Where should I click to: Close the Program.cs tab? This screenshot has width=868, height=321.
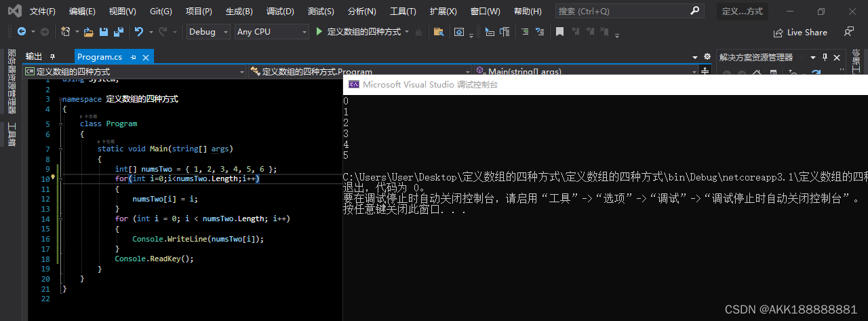pyautogui.click(x=146, y=57)
